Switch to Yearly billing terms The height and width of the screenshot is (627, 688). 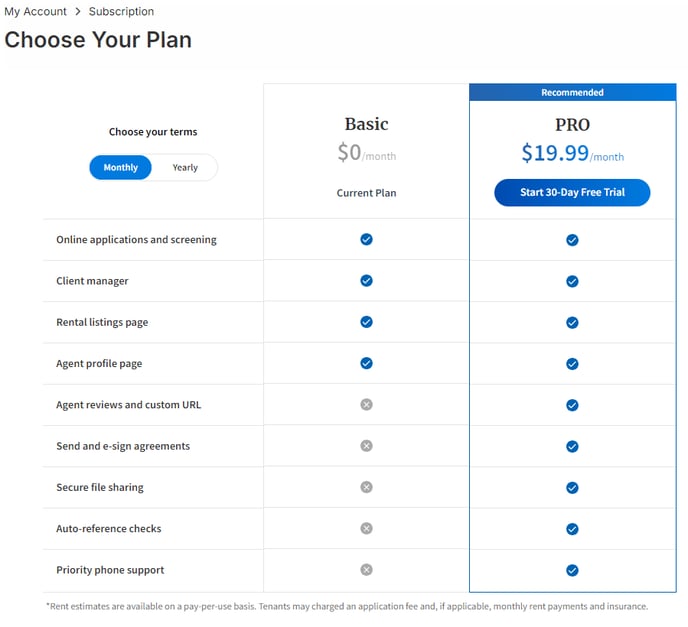click(x=185, y=167)
